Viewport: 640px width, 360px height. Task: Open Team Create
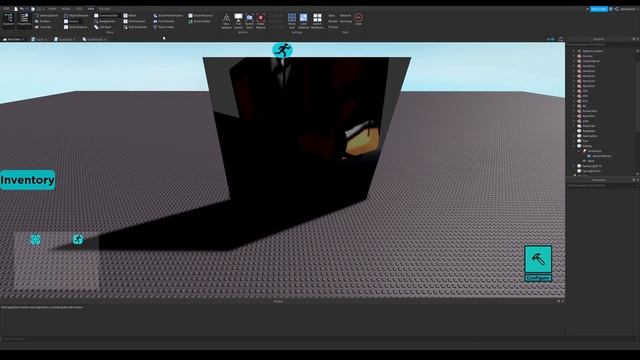click(x=164, y=27)
